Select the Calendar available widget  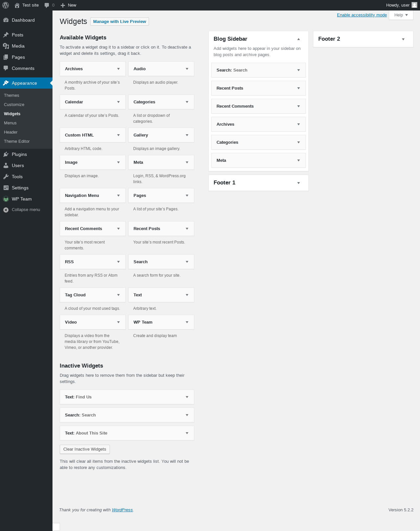pyautogui.click(x=93, y=102)
